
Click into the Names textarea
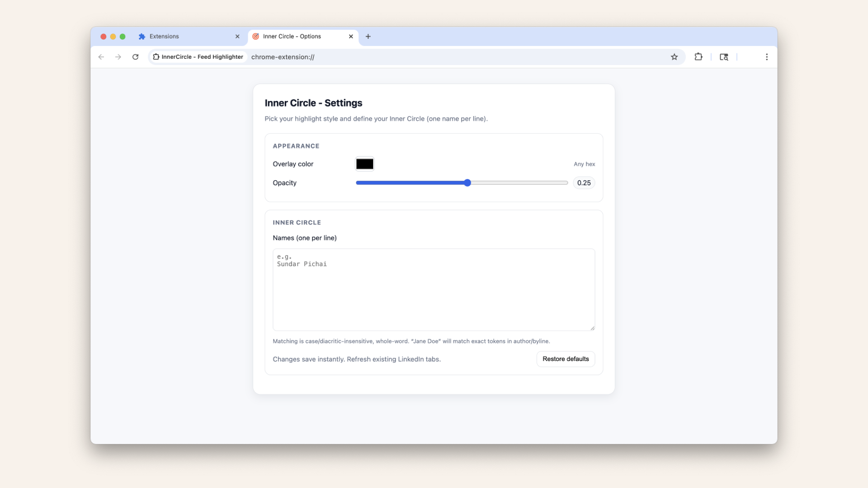click(434, 290)
